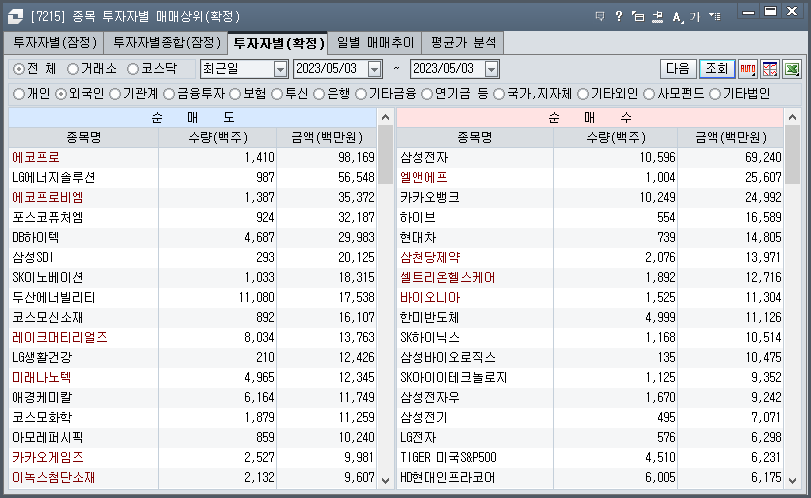Switch to 투자자별(확정) tab
This screenshot has width=811, height=498.
[278, 42]
